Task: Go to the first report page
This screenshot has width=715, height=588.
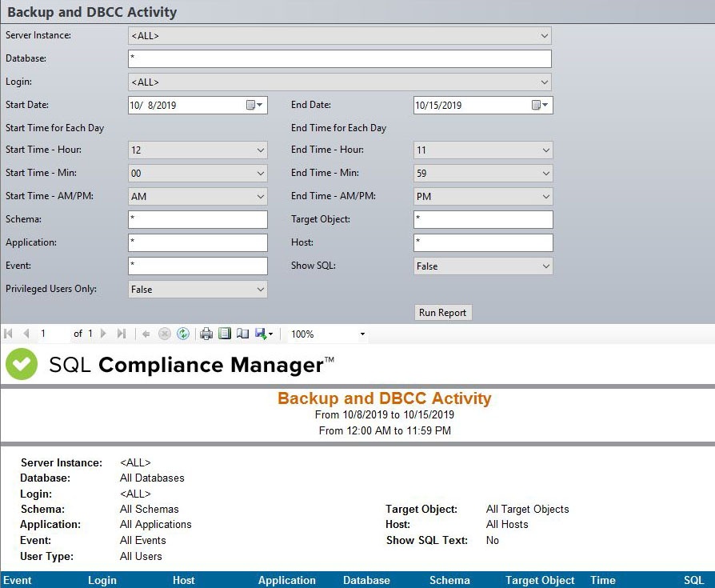Action: tap(9, 334)
